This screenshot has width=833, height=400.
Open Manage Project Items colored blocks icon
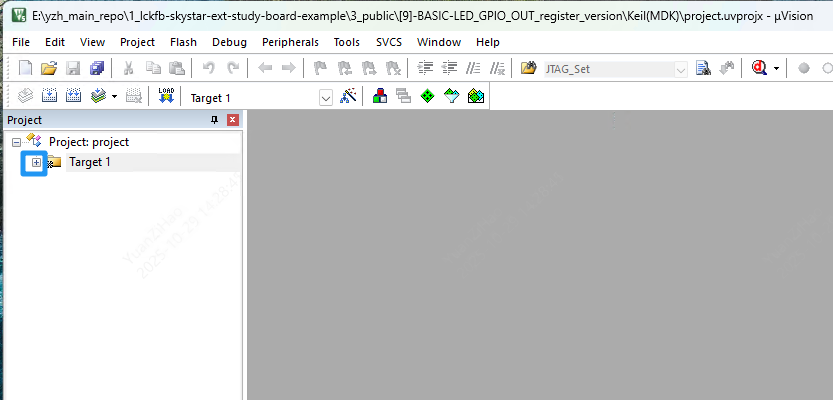[380, 97]
